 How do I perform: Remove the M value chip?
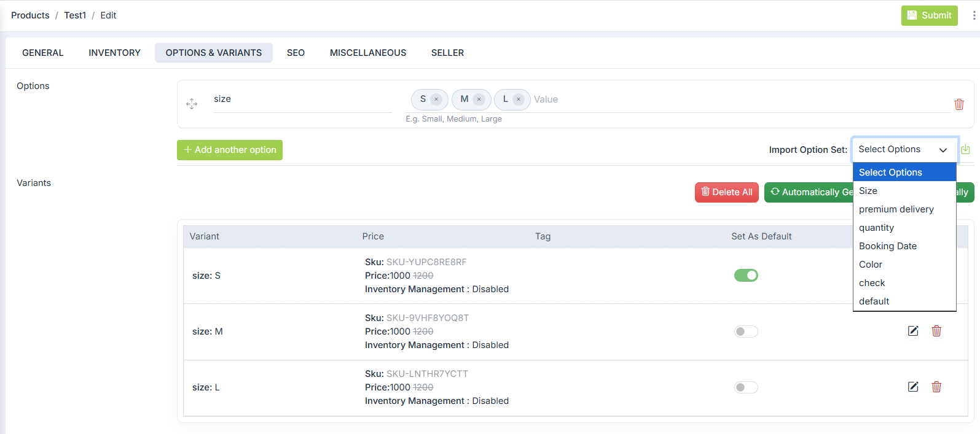(x=479, y=99)
